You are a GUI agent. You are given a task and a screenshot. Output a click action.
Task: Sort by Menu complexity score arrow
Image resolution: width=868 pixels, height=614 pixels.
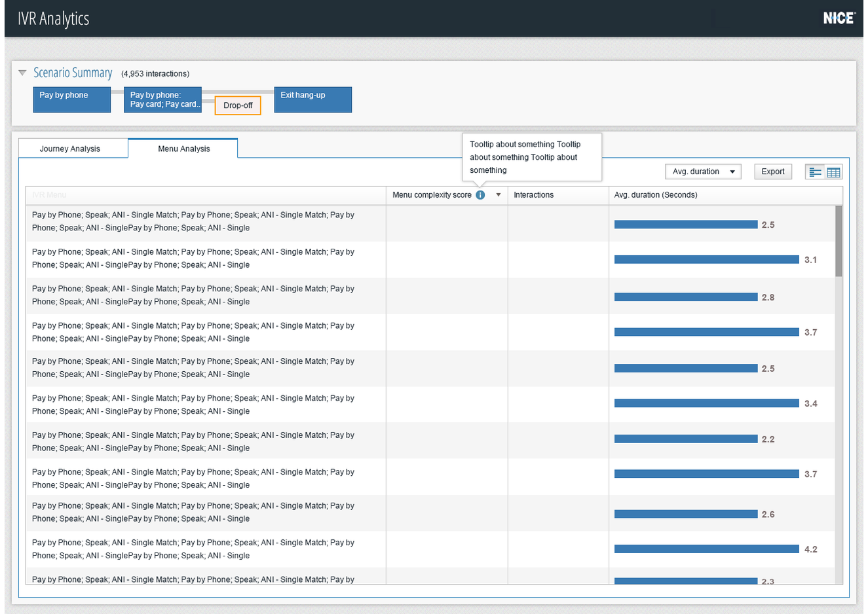click(x=499, y=195)
